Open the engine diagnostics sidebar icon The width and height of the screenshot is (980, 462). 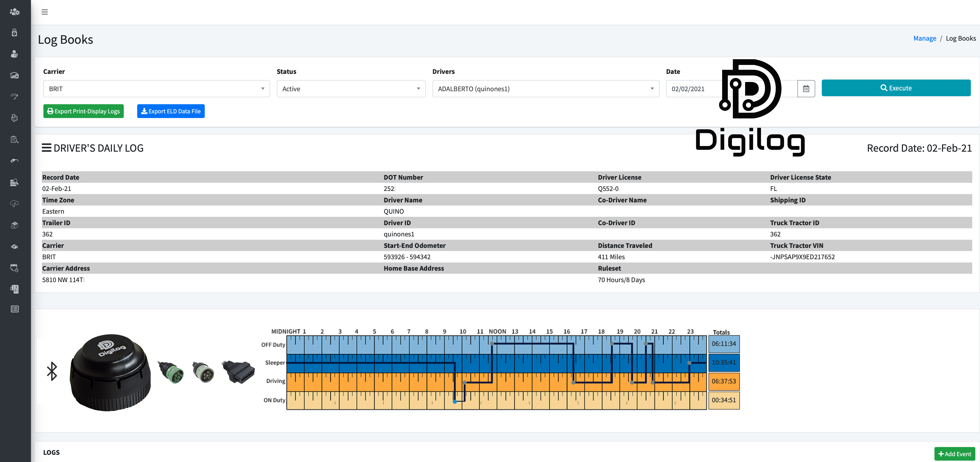click(14, 246)
